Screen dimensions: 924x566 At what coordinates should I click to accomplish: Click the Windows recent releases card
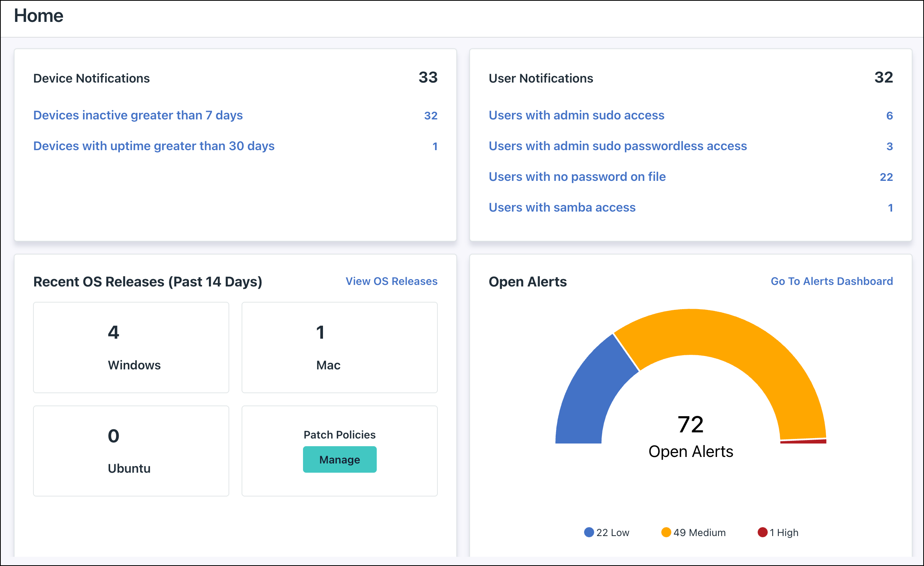click(x=131, y=348)
